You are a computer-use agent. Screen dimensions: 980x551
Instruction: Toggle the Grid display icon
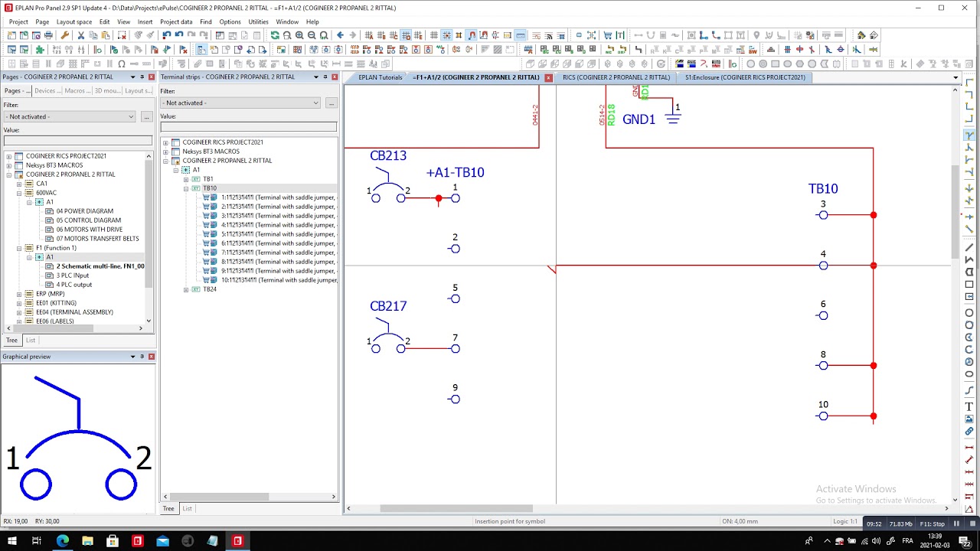pos(433,35)
